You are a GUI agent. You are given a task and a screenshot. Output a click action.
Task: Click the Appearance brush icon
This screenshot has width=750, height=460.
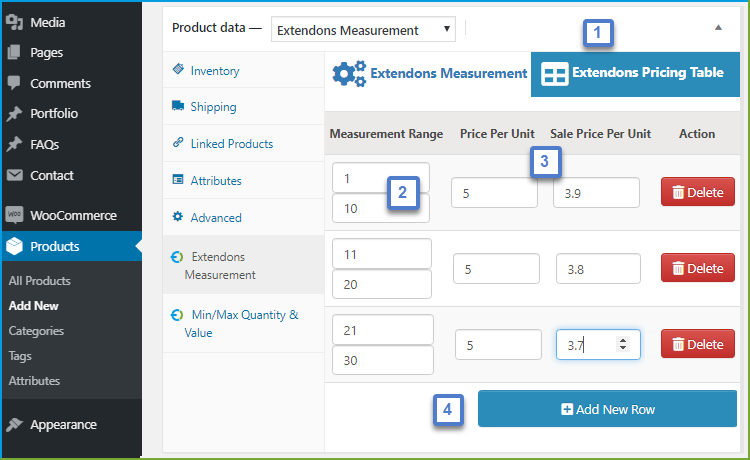[x=14, y=424]
